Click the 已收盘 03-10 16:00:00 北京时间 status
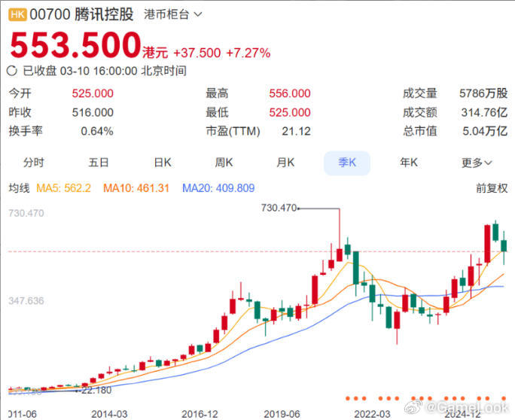Viewport: 515px width, 420px height. coord(105,71)
